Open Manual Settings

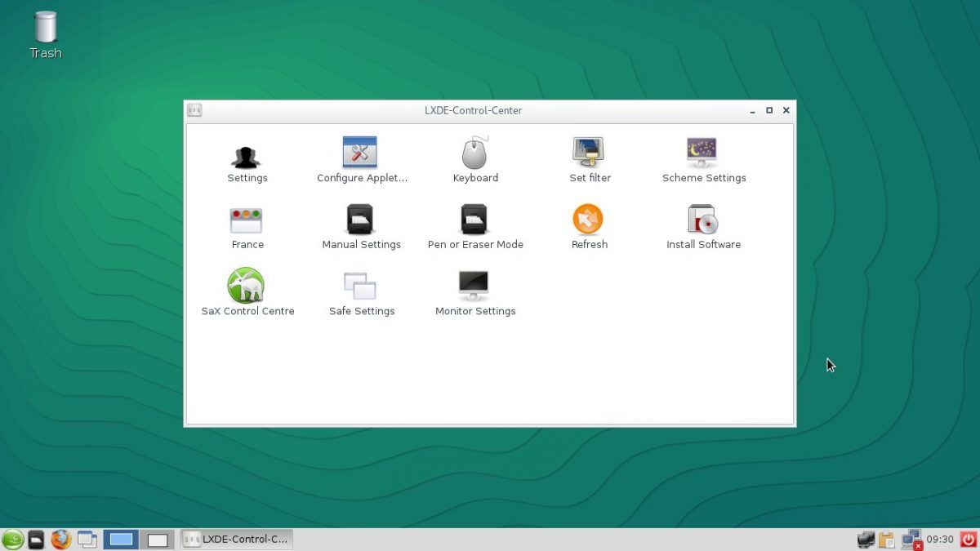tap(361, 219)
